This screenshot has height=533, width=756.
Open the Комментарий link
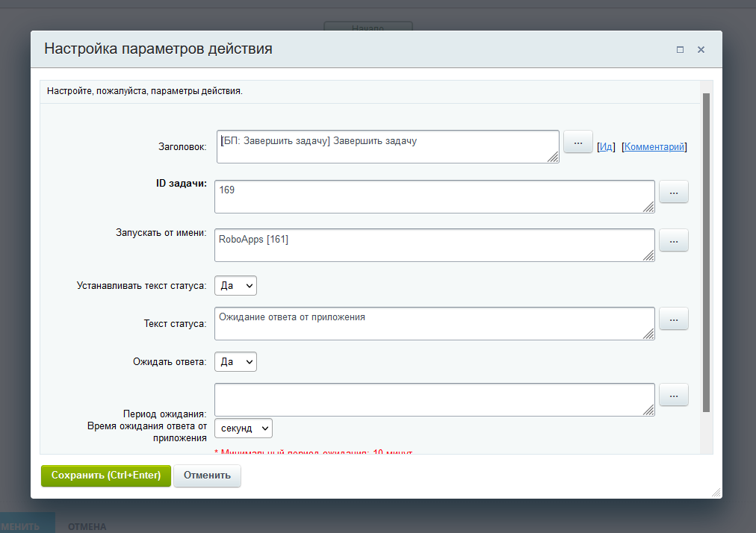tap(654, 148)
